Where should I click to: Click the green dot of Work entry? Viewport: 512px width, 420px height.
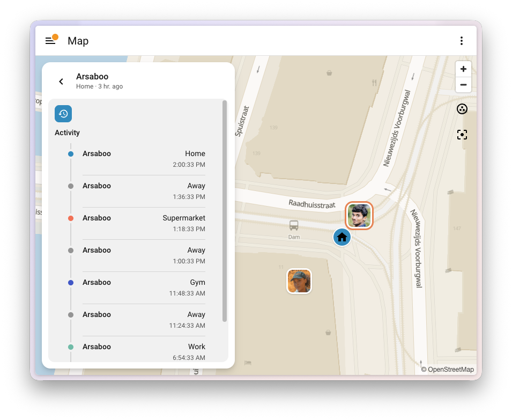tap(71, 347)
